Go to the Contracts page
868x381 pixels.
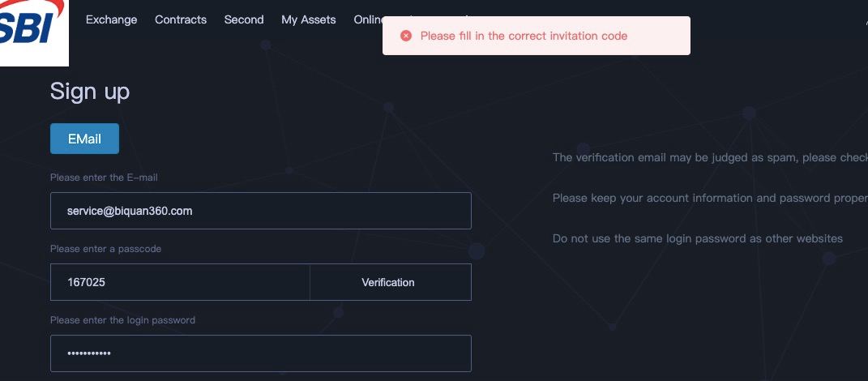coord(181,20)
